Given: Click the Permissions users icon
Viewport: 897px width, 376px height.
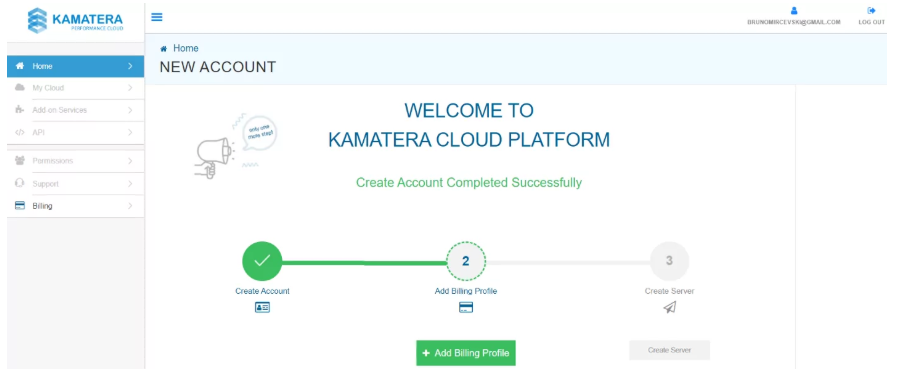Looking at the screenshot, I should pyautogui.click(x=20, y=161).
